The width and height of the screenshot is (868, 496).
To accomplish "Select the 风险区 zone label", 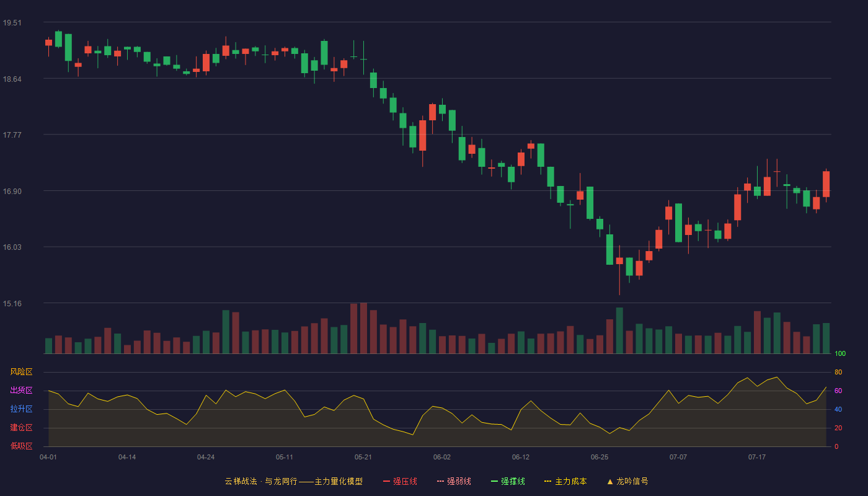I will click(x=21, y=372).
